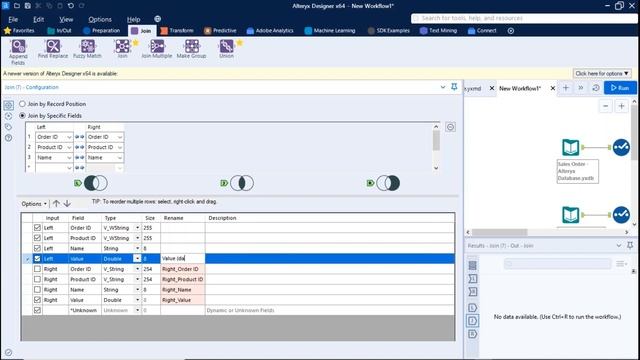Choose Join by Record Position
The image size is (640, 360).
coord(22,104)
